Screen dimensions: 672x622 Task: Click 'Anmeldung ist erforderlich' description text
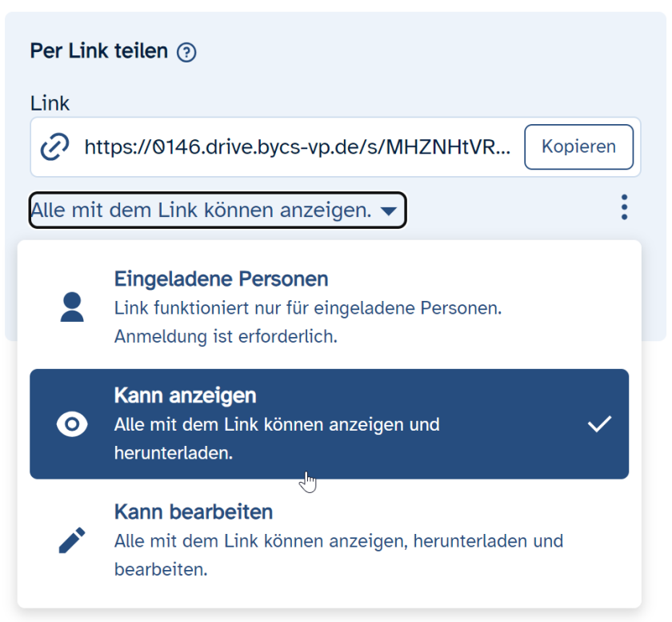tap(226, 336)
